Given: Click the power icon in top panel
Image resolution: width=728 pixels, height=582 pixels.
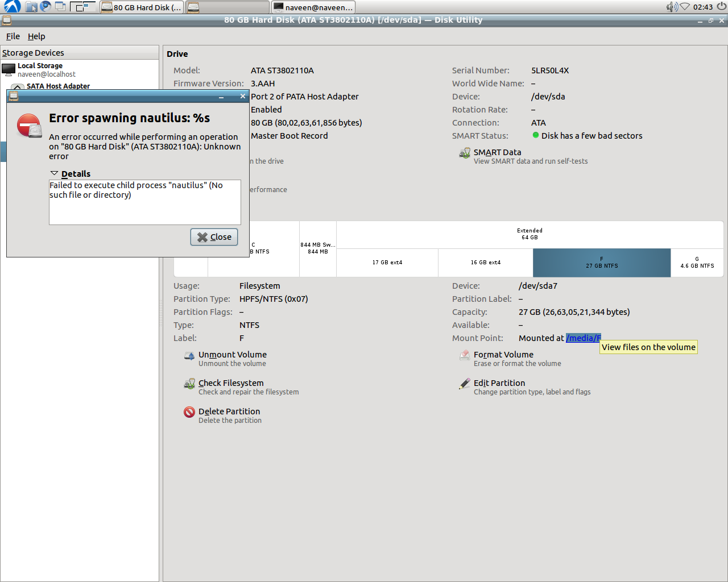Looking at the screenshot, I should click(x=721, y=7).
